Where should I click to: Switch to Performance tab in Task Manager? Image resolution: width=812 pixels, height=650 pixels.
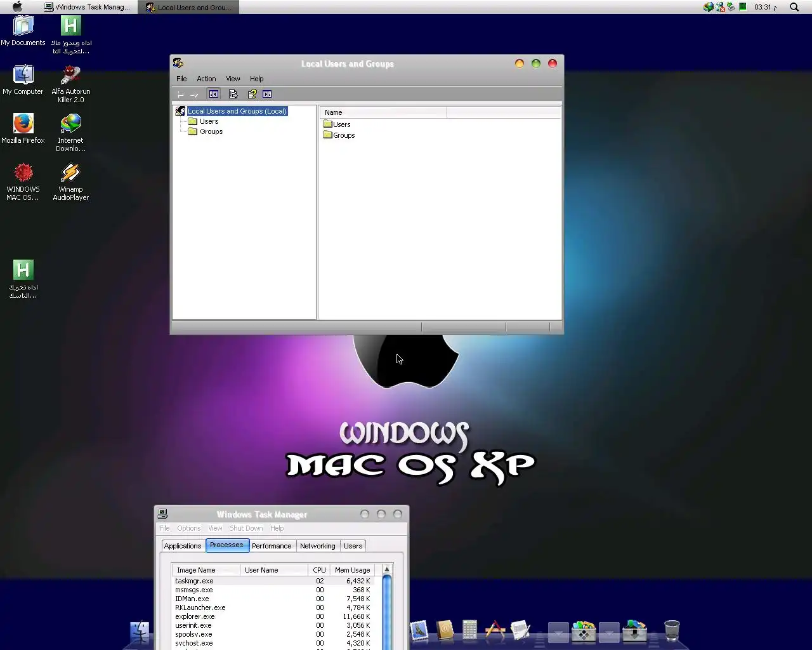pos(272,546)
